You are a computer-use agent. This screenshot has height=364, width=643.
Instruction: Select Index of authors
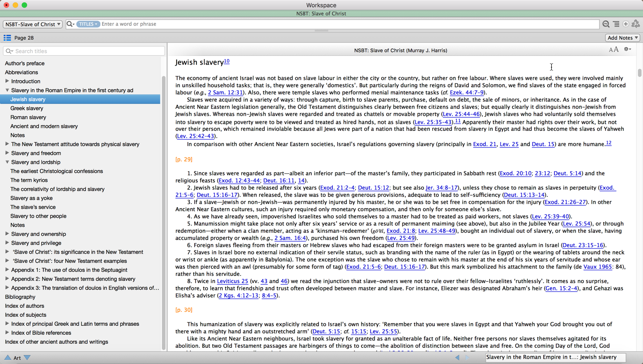pos(25,306)
